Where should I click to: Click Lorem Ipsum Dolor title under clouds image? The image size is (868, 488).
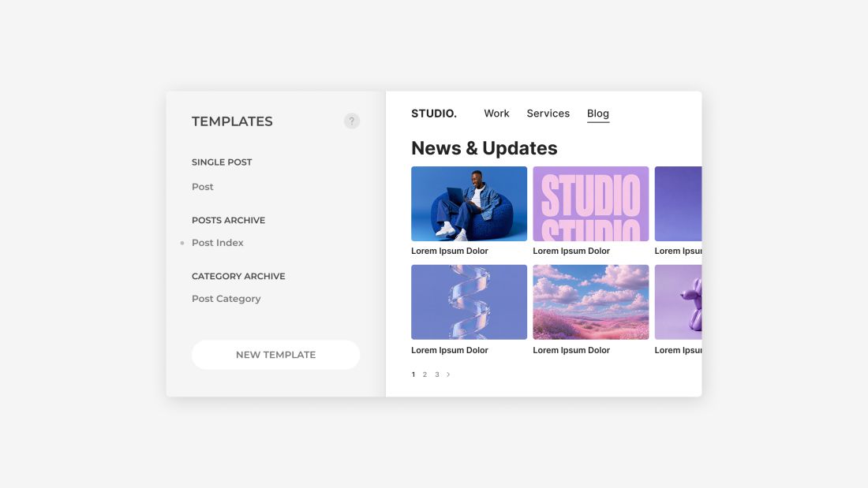(x=571, y=350)
